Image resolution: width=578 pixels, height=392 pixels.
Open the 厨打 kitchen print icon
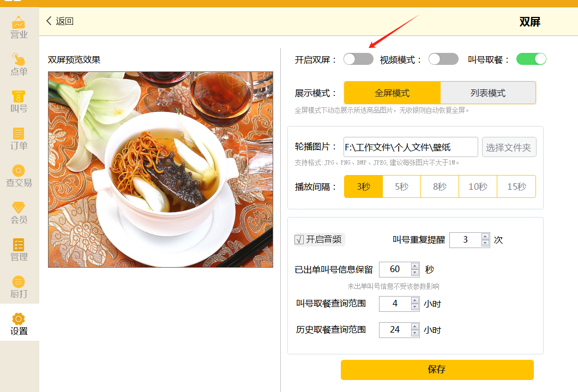click(19, 282)
